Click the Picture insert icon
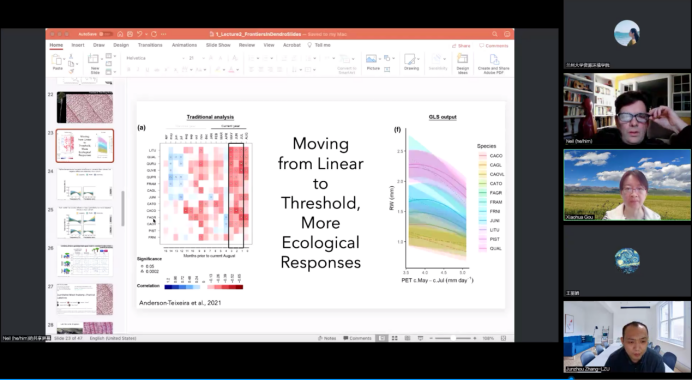The width and height of the screenshot is (693, 381). coord(372,59)
